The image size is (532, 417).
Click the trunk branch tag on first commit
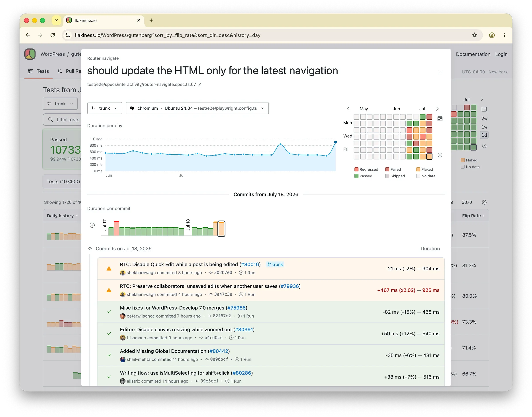(x=275, y=264)
